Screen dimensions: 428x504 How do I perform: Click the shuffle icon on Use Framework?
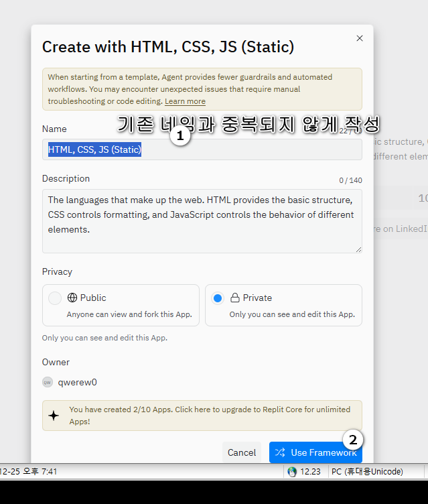point(280,452)
